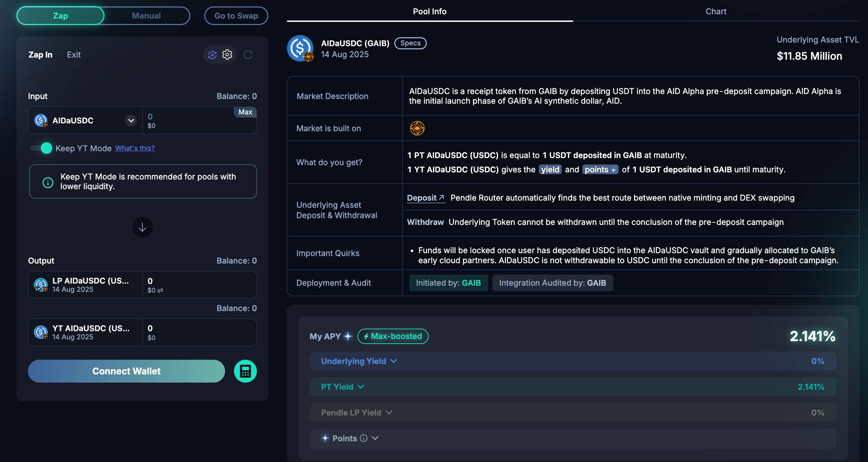
Task: Click the Connect Wallet button
Action: click(x=126, y=371)
